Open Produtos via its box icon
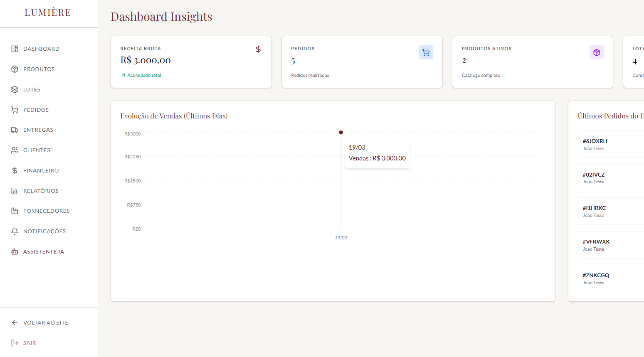Screen dimensions: 644x357 click(x=15, y=69)
